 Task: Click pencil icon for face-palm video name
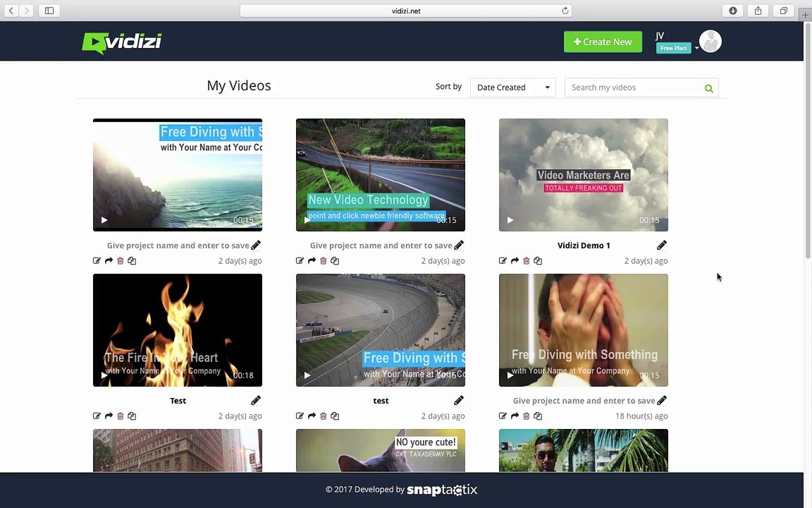(662, 400)
